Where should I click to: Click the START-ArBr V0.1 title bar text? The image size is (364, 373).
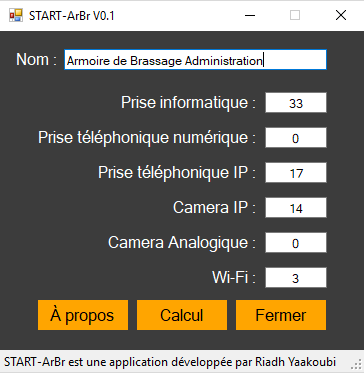tap(72, 16)
